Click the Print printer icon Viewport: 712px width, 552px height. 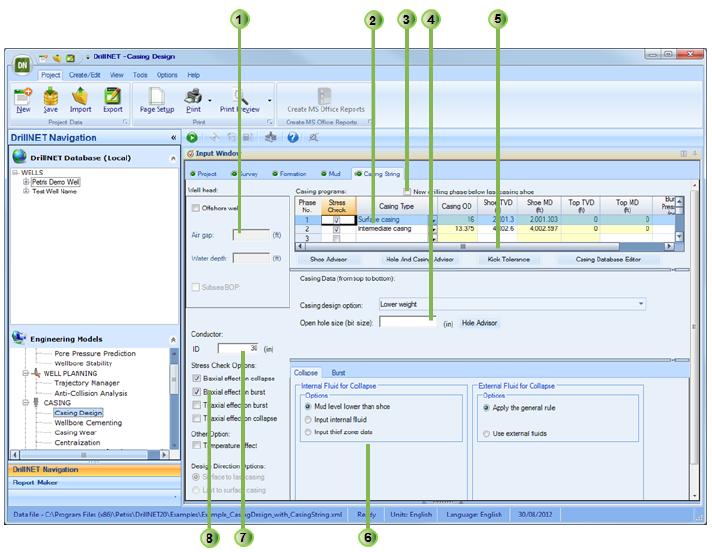point(193,95)
